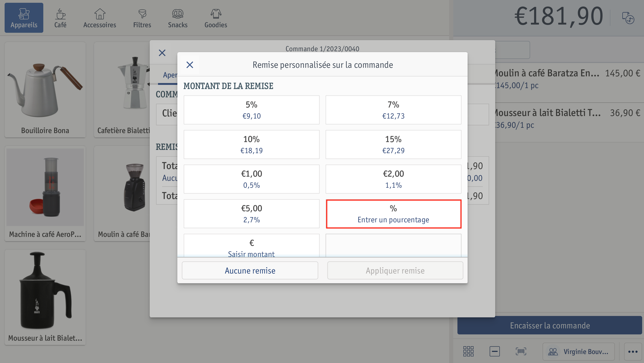Pick the €5,00 discount tile
This screenshot has width=644, height=363.
click(x=252, y=214)
